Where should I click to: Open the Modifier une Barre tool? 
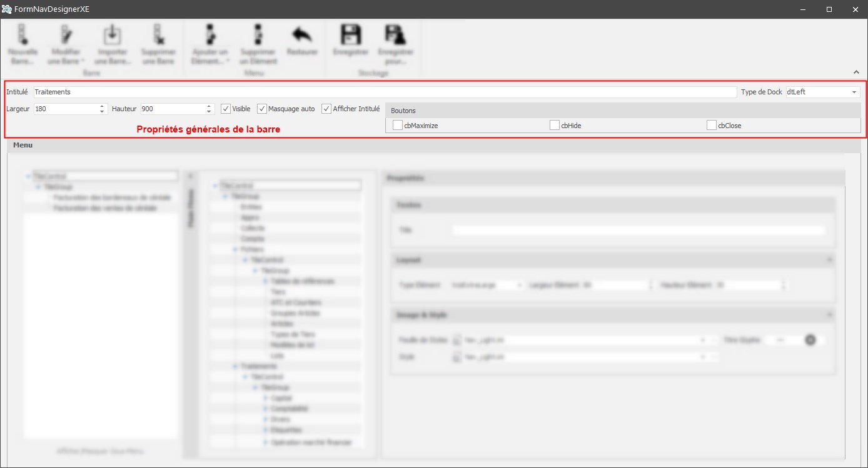(x=66, y=34)
